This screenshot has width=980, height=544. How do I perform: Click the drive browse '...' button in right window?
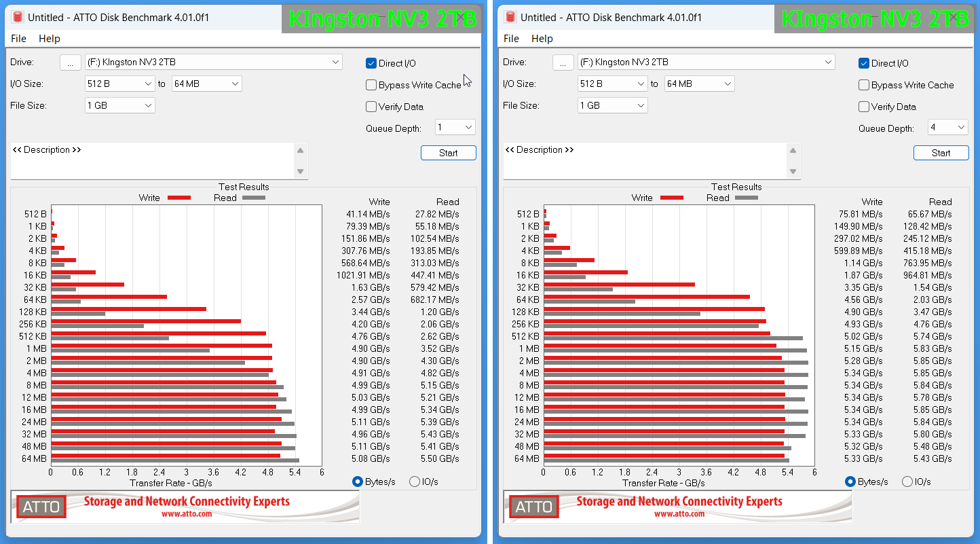tap(563, 62)
